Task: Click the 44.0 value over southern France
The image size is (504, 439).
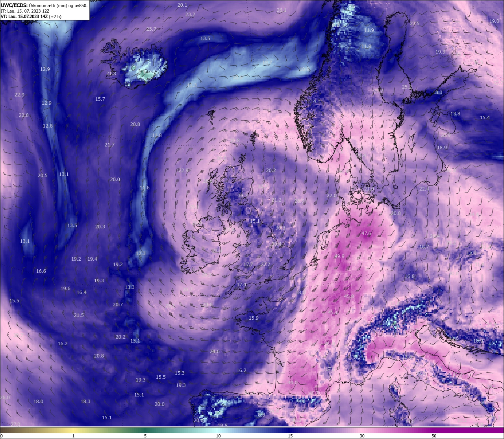Action: point(293,382)
